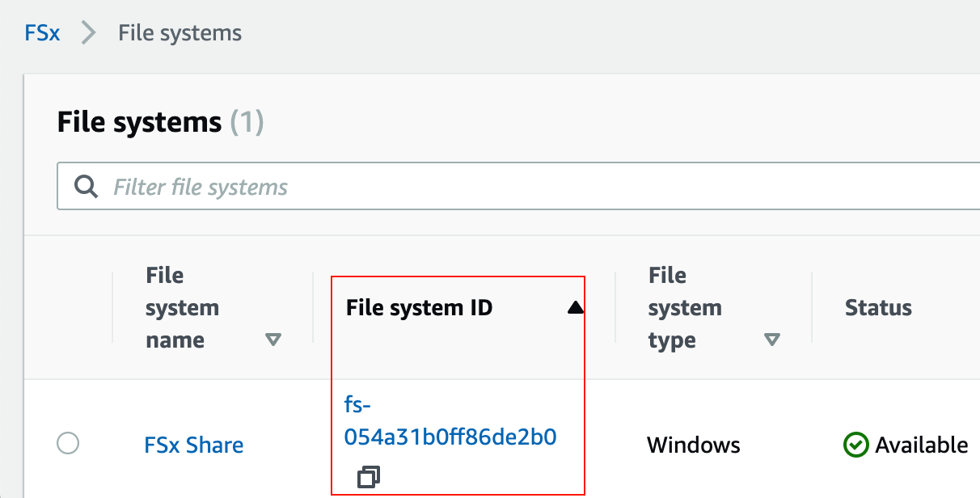Click the breadcrumb chevron separator after FSx

[x=89, y=33]
